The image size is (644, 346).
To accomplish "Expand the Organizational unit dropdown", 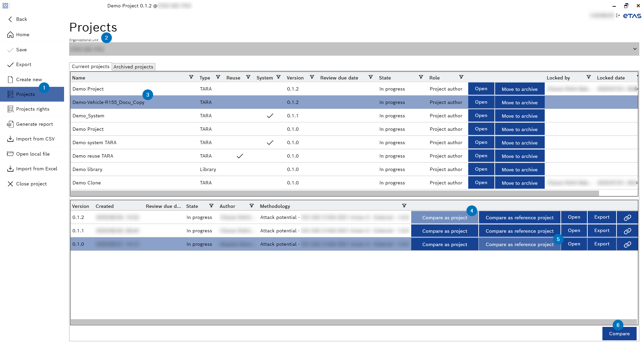I will click(x=635, y=49).
